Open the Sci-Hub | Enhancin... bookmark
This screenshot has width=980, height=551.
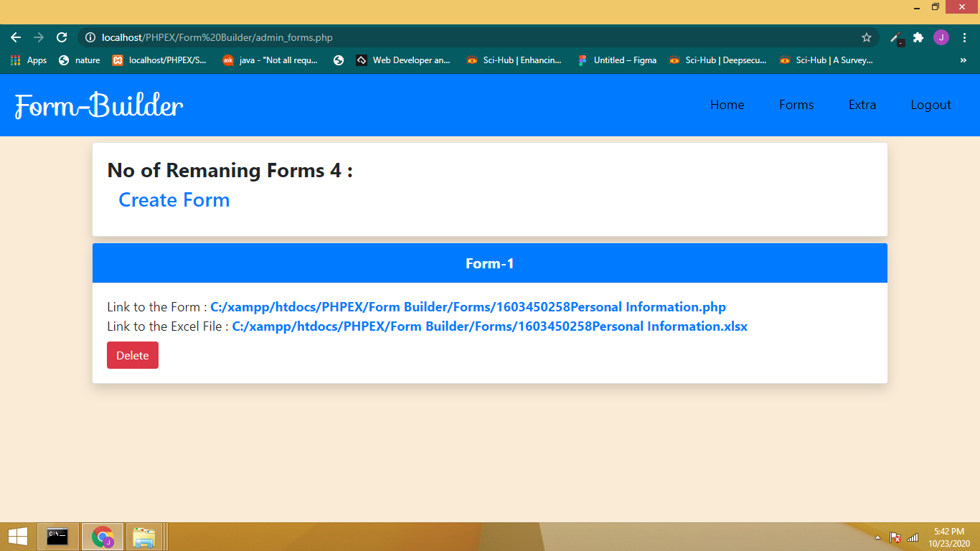(x=514, y=60)
